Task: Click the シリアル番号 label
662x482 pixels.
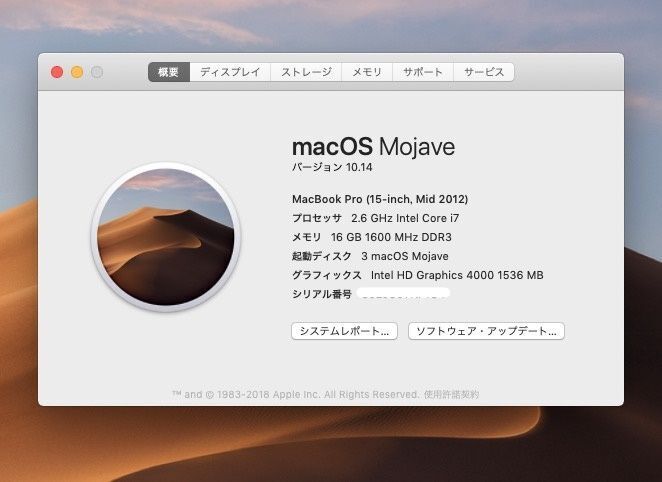Action: tap(322, 294)
